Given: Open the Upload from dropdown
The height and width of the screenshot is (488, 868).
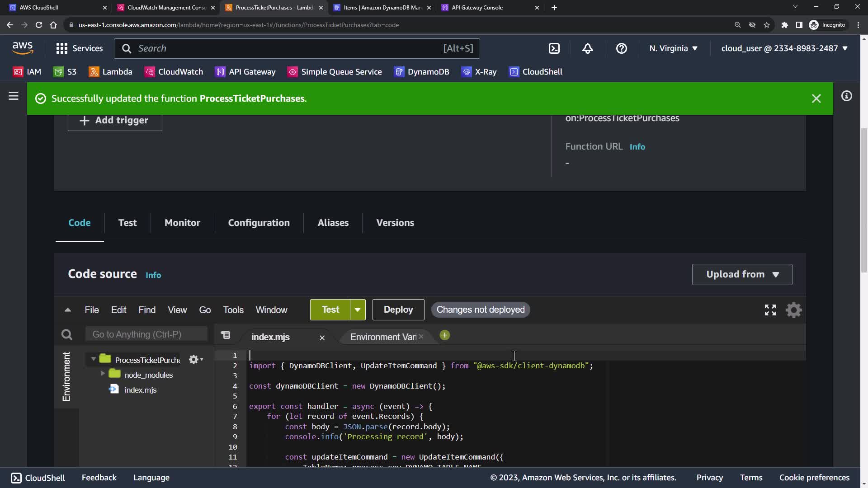Looking at the screenshot, I should pyautogui.click(x=742, y=274).
